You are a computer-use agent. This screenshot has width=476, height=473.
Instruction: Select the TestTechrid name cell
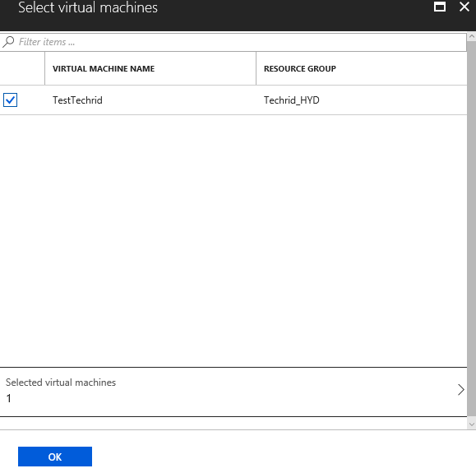pyautogui.click(x=77, y=100)
